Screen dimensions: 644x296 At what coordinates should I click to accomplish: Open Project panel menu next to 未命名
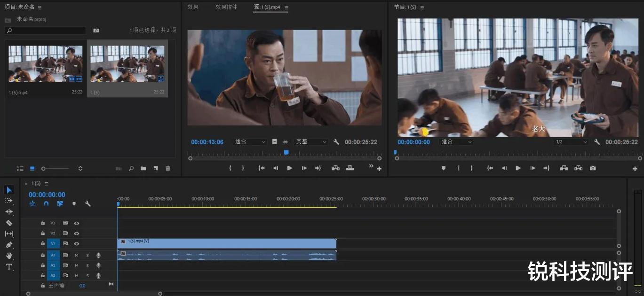[40, 8]
